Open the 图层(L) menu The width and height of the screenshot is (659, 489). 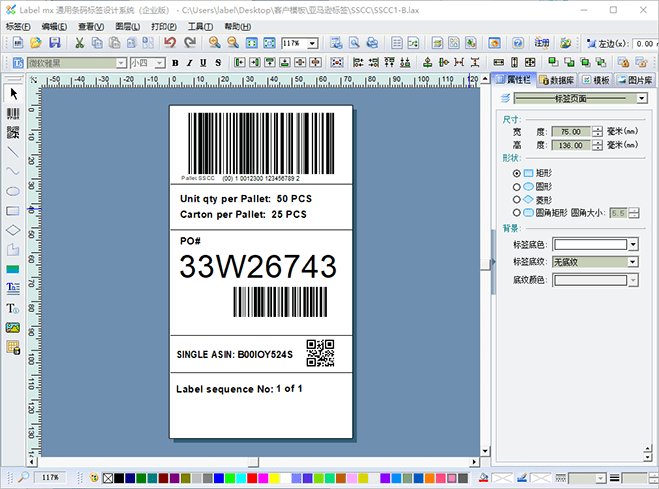click(127, 26)
